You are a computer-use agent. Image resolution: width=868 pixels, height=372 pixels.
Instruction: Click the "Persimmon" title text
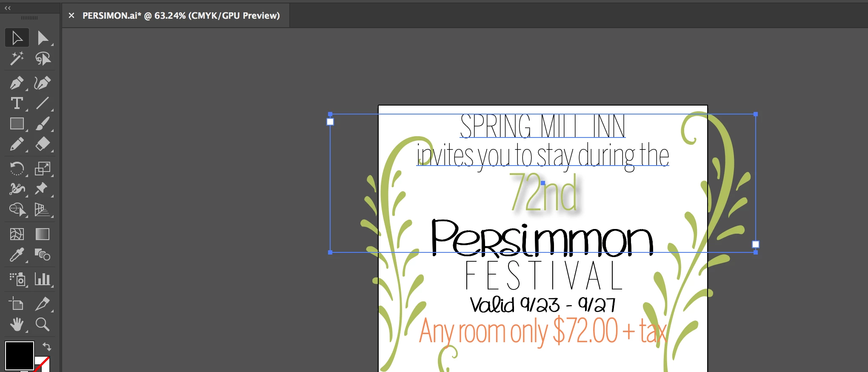(x=542, y=238)
